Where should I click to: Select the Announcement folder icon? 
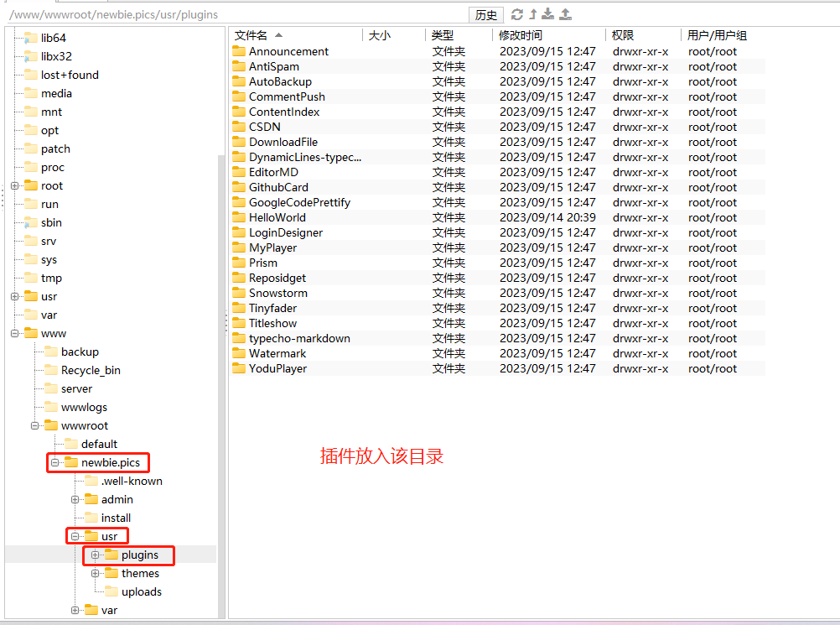(239, 51)
